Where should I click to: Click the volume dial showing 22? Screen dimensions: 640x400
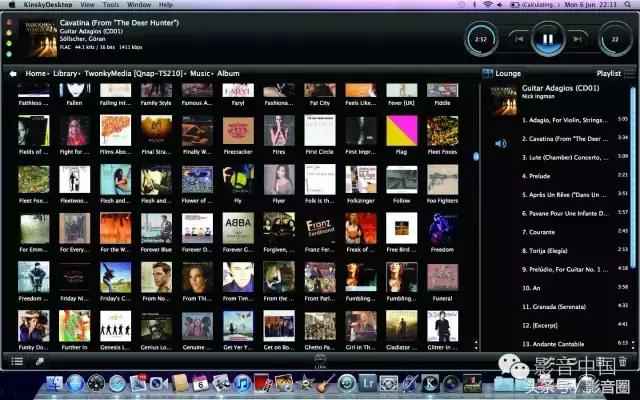point(615,39)
